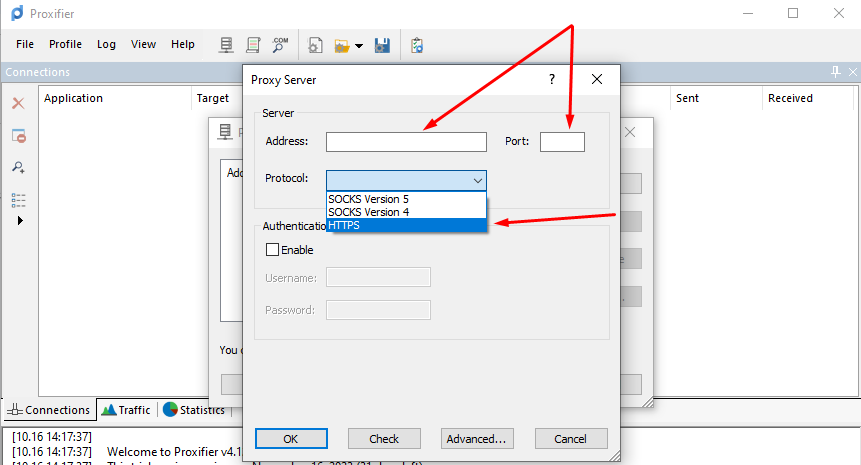861x465 pixels.
Task: Open Proxification Rules toolbar icon
Action: [254, 45]
